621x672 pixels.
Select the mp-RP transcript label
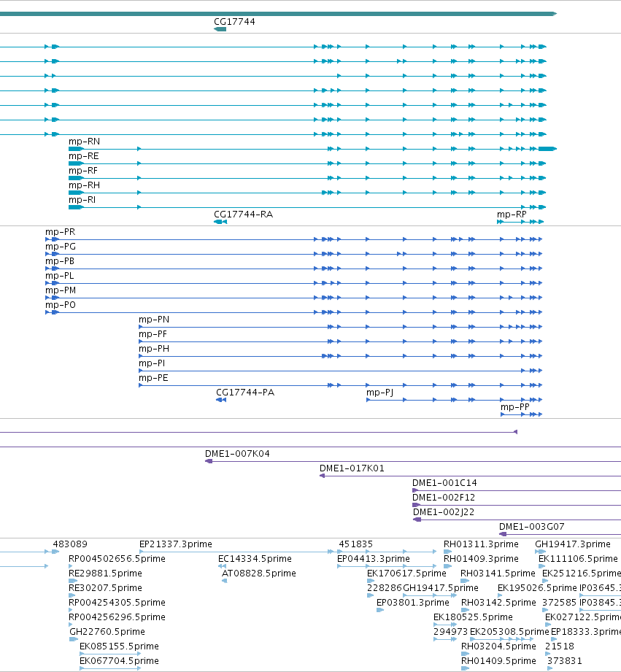(x=512, y=215)
